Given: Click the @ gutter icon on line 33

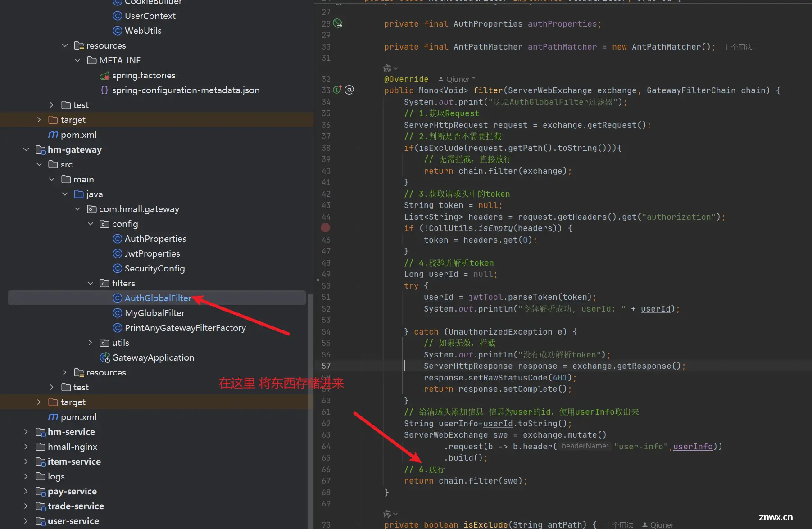Looking at the screenshot, I should (349, 90).
